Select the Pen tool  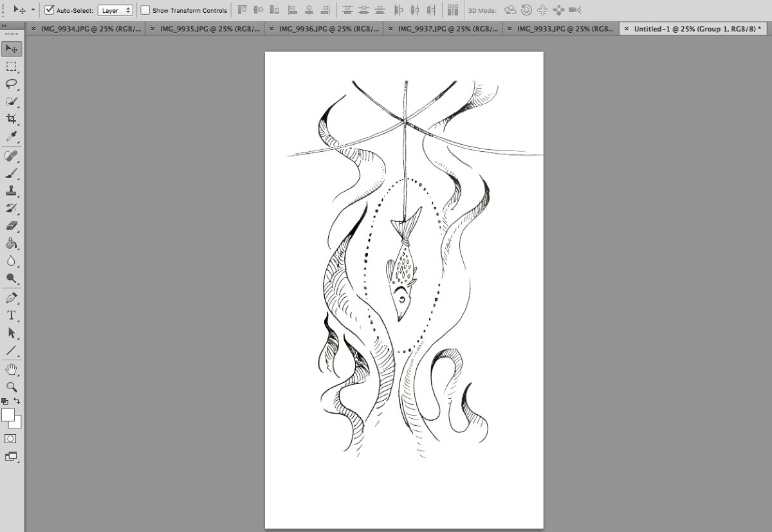click(x=11, y=298)
